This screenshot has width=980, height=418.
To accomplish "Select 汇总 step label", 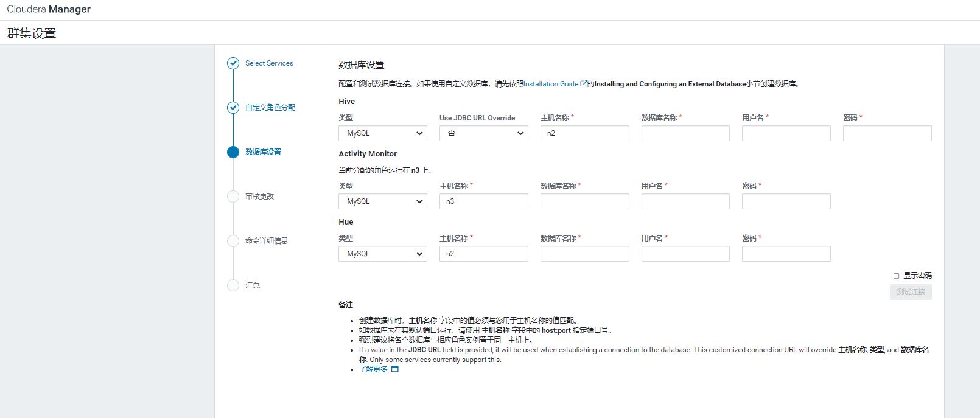I will click(x=252, y=285).
